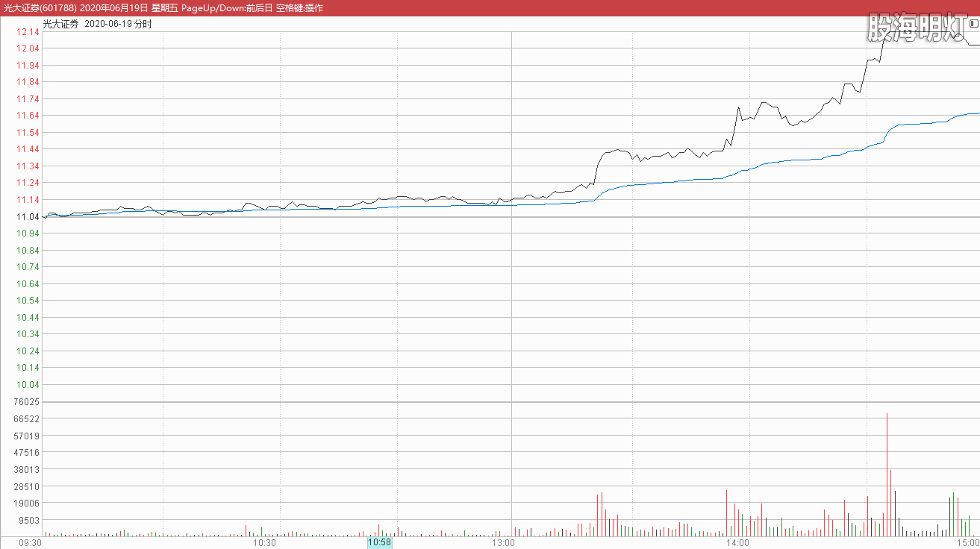Click the 10.44 price axis label

28,317
